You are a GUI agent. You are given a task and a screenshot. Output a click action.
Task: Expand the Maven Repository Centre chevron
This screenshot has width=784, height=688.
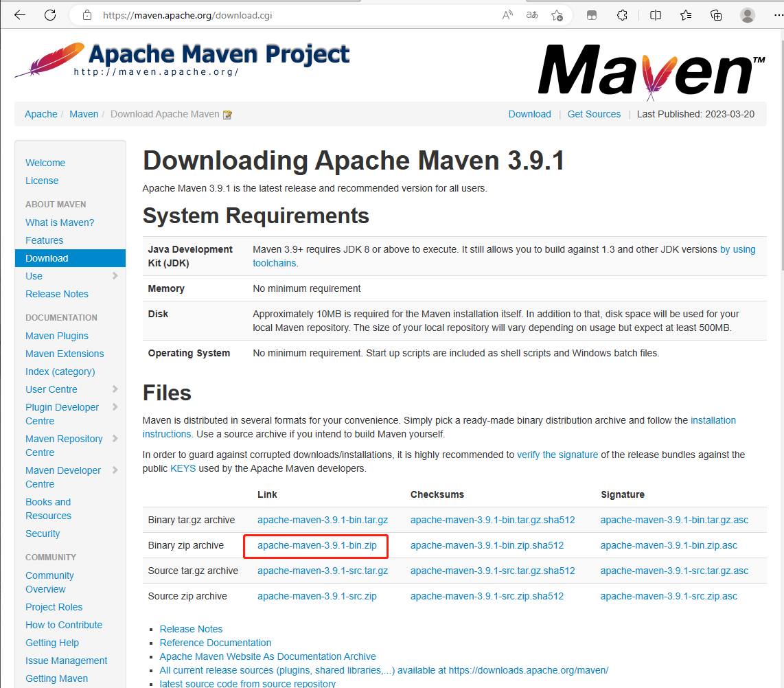tap(115, 439)
